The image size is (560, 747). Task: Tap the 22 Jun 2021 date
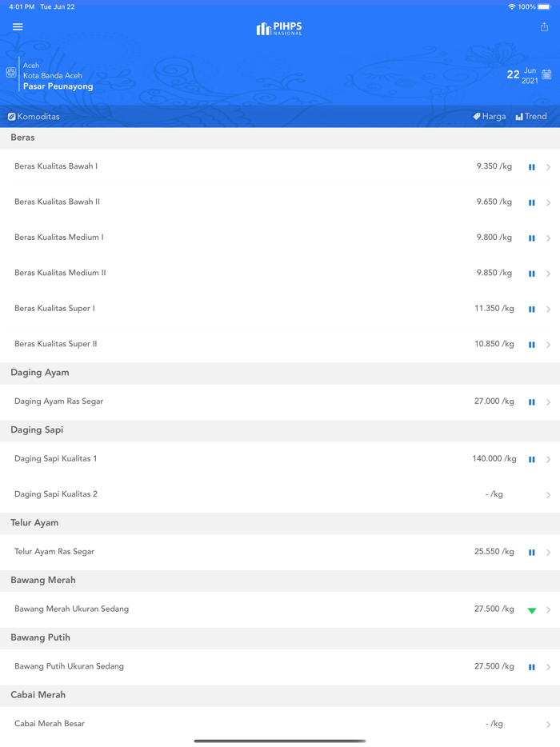(522, 75)
